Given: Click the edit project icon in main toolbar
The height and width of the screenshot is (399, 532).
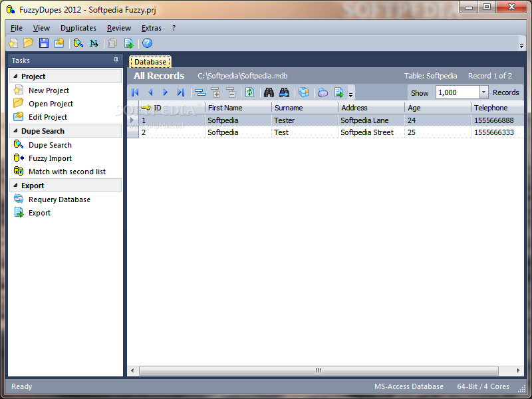Looking at the screenshot, I should point(59,43).
